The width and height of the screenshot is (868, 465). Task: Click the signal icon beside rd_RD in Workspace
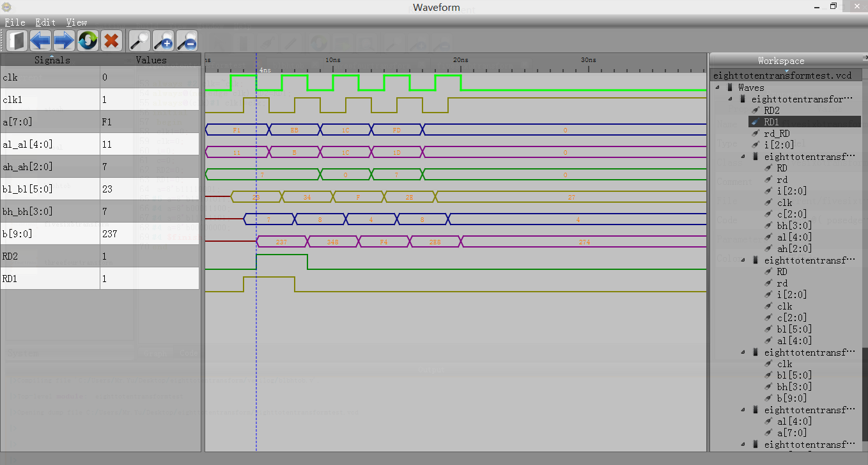tap(756, 134)
